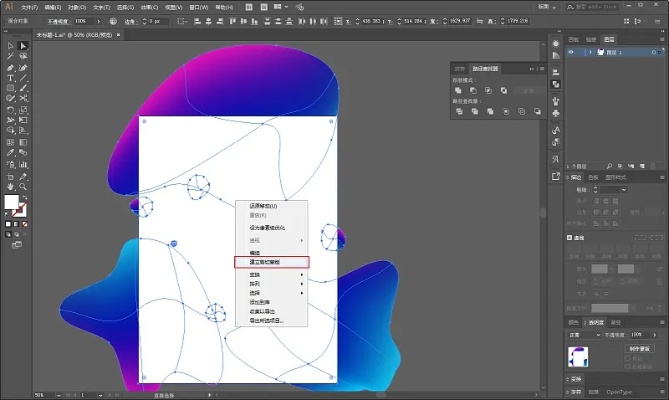This screenshot has height=400, width=669.
Task: Open the Window menu
Action: (198, 7)
